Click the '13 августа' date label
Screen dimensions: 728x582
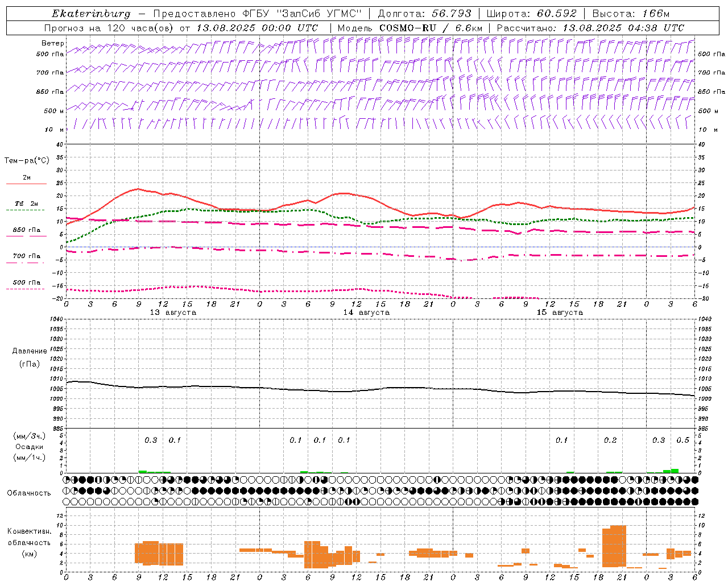tap(173, 313)
